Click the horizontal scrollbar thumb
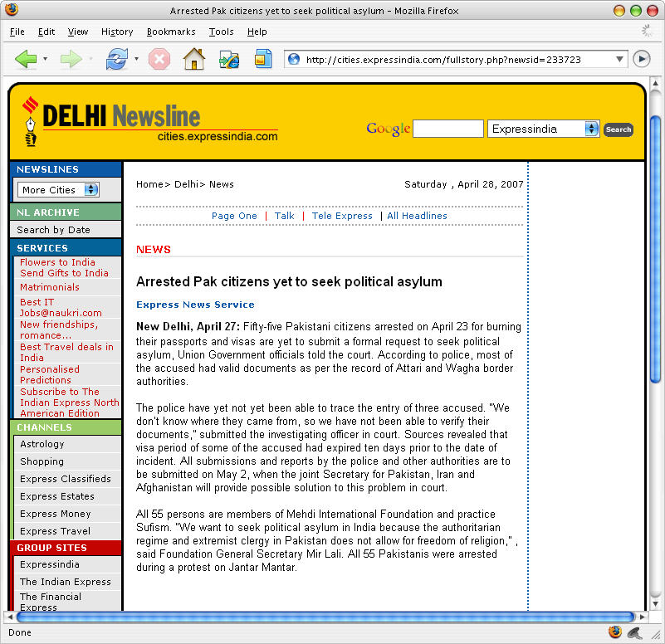 click(x=325, y=617)
